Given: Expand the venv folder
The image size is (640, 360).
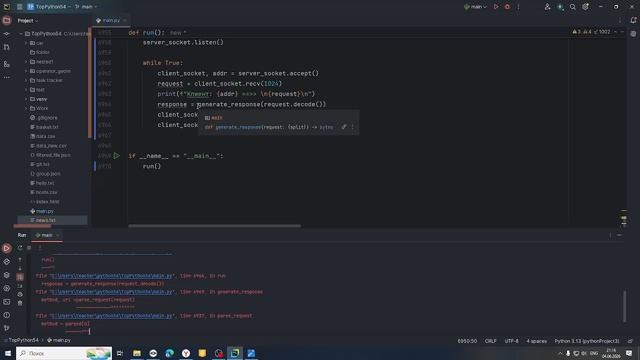Looking at the screenshot, I should 26,99.
